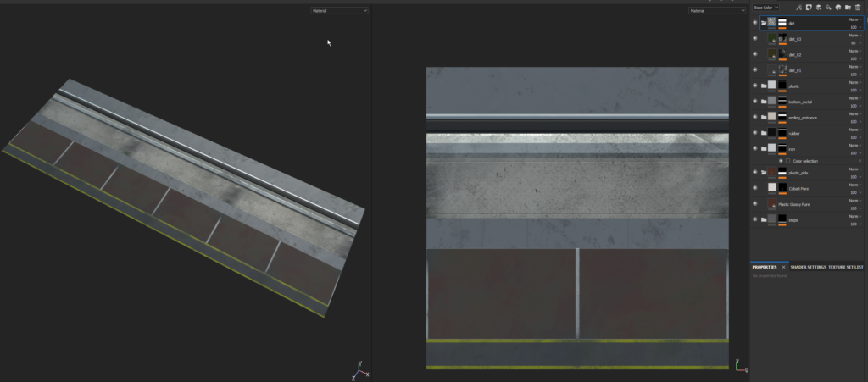This screenshot has width=868, height=382.
Task: Open blend mode dropdown for rubber group
Action: click(x=855, y=130)
